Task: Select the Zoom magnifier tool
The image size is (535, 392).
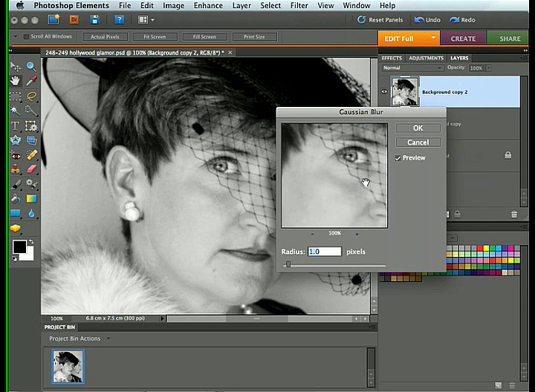Action: coord(31,67)
